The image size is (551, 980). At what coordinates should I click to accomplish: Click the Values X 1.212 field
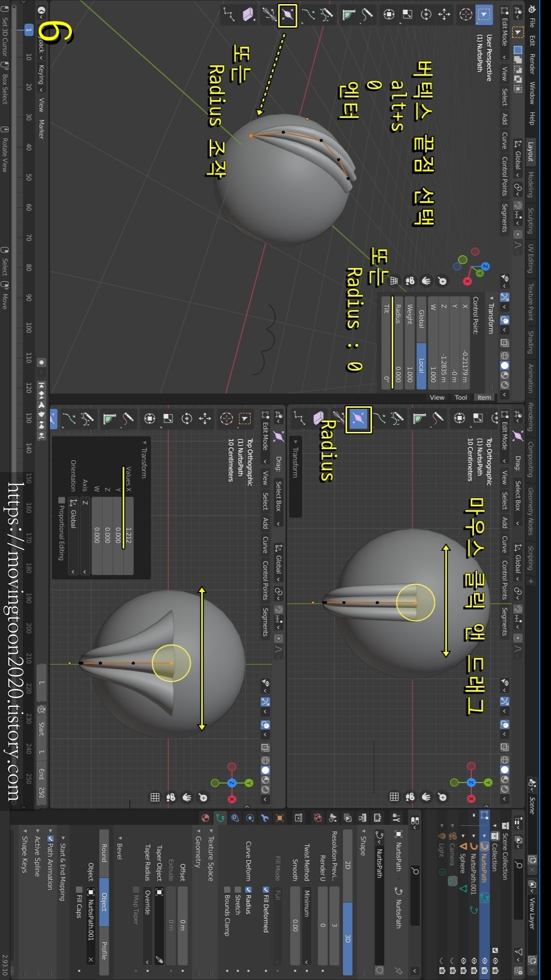coord(129,536)
